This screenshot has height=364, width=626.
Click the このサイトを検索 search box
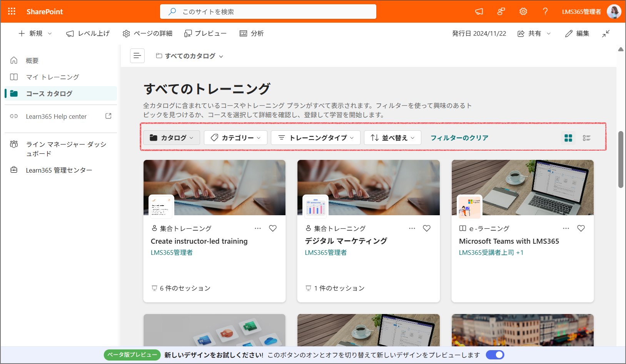coord(268,12)
